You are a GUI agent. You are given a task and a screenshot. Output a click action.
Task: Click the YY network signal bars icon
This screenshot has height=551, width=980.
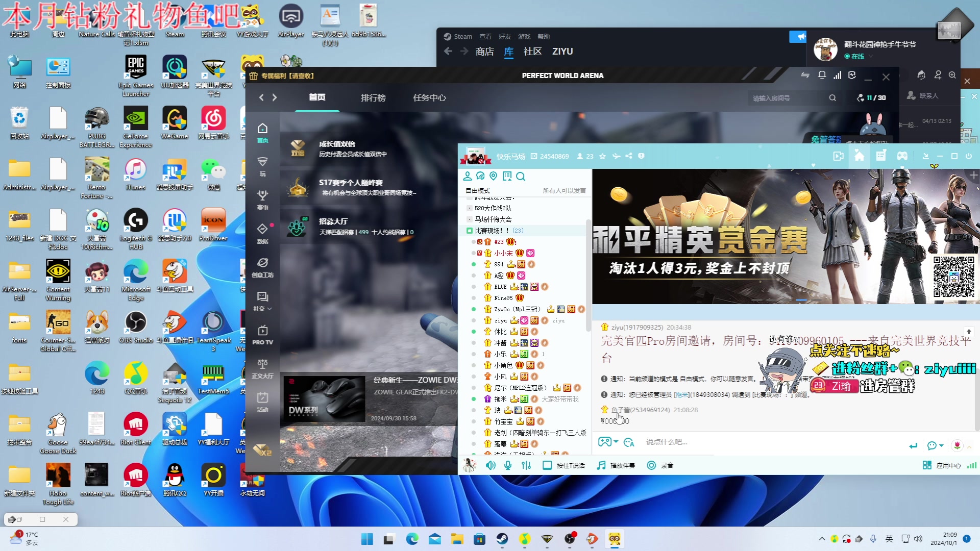[972, 465]
